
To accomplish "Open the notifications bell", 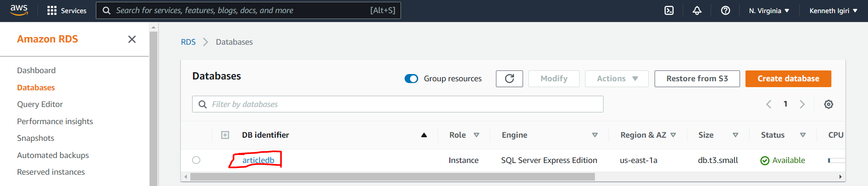I will click(x=697, y=10).
